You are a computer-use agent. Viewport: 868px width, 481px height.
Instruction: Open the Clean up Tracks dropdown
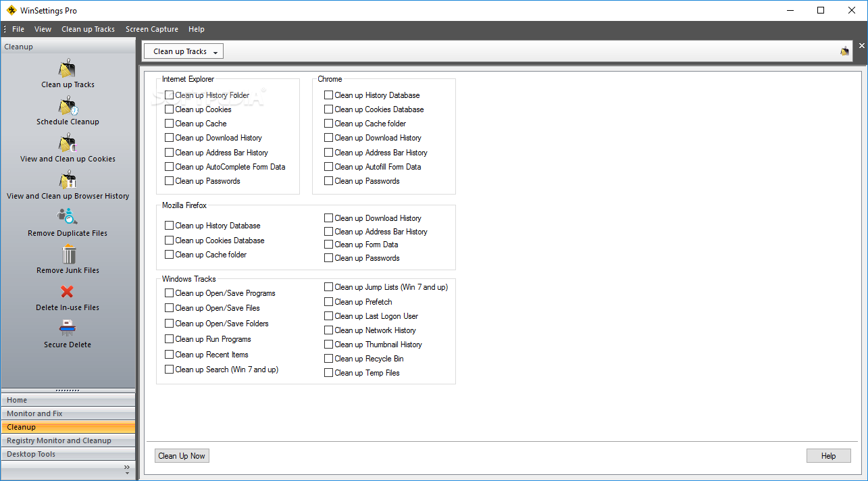coord(184,51)
